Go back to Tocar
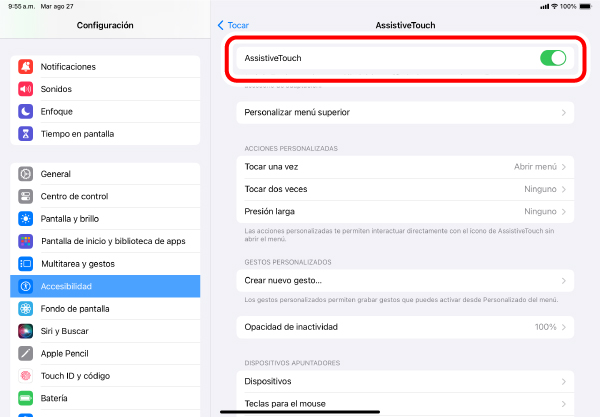 coord(233,25)
